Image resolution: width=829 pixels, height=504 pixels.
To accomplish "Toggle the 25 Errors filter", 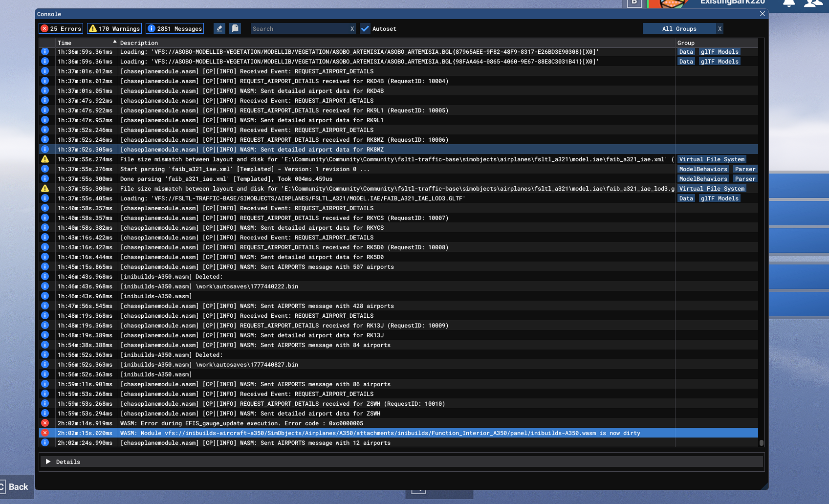I will (61, 29).
